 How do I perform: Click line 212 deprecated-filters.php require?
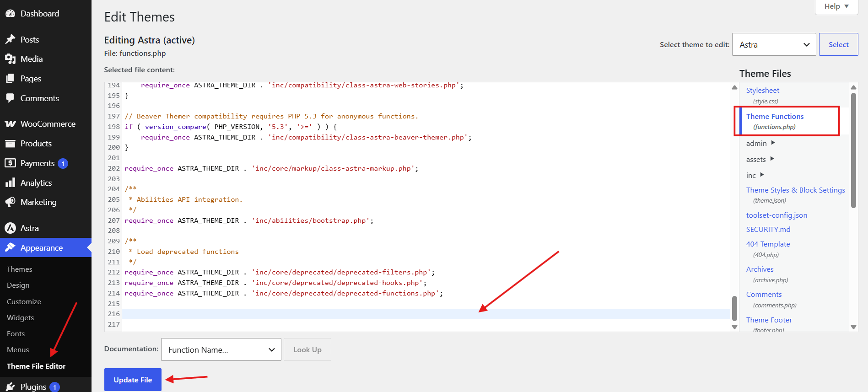[280, 272]
